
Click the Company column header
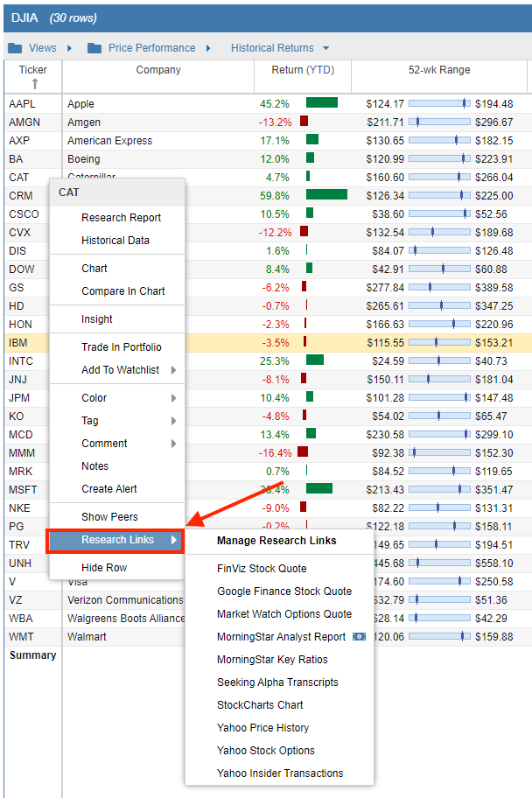[x=158, y=70]
